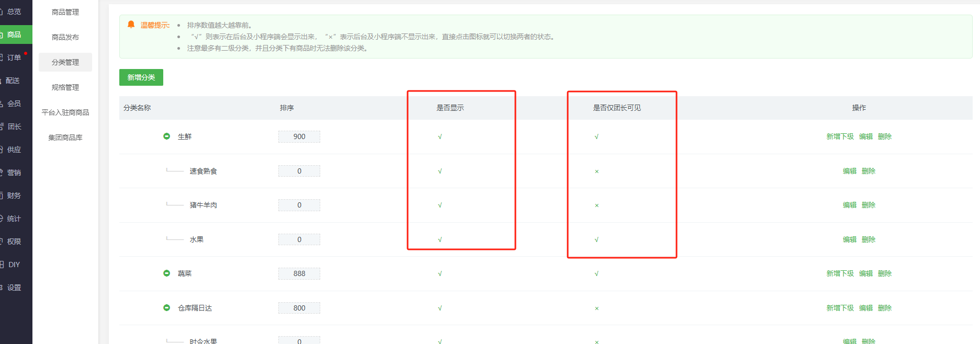Open 设置 in the left sidebar

tap(14, 288)
